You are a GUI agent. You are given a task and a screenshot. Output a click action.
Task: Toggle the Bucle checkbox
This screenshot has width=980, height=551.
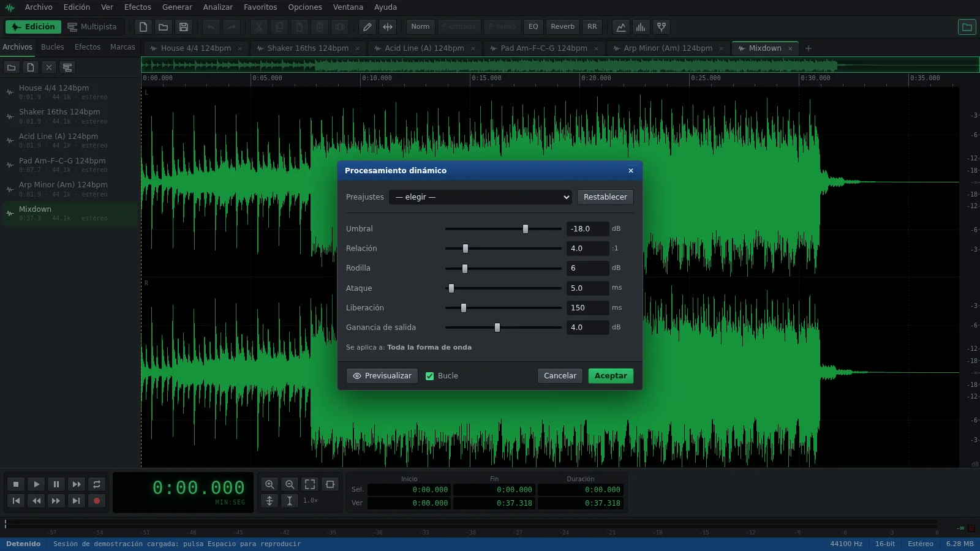pyautogui.click(x=429, y=376)
